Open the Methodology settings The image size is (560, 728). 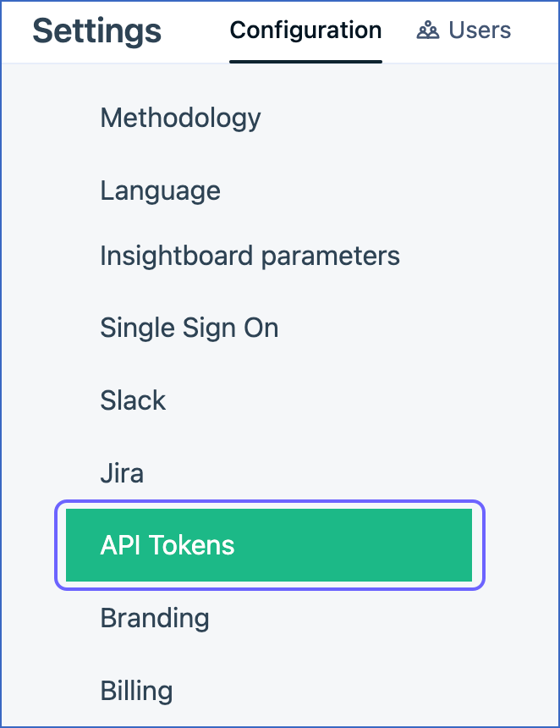point(180,118)
